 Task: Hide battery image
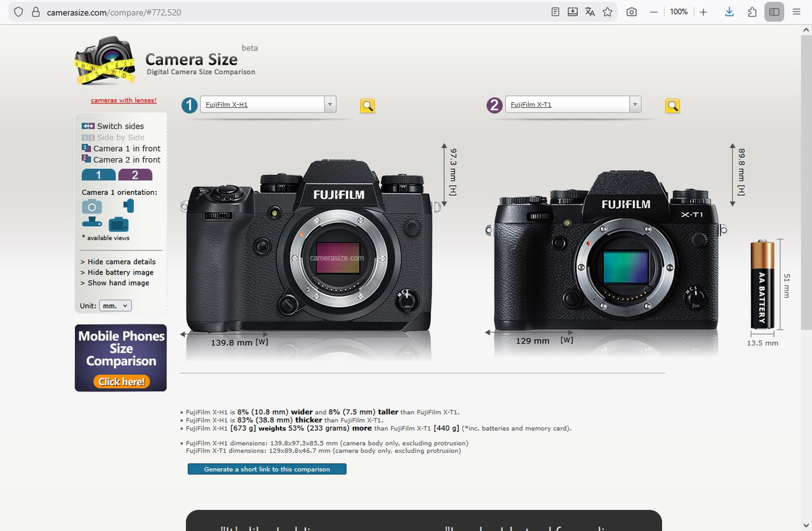(117, 272)
